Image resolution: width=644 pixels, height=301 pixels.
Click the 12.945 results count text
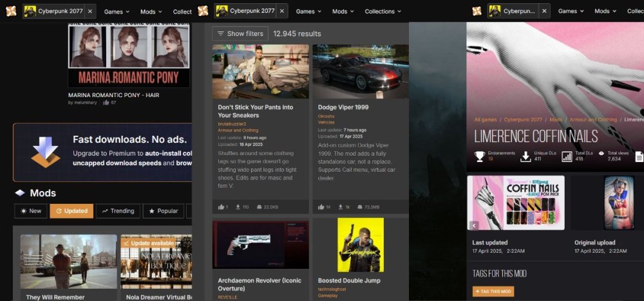pos(297,33)
